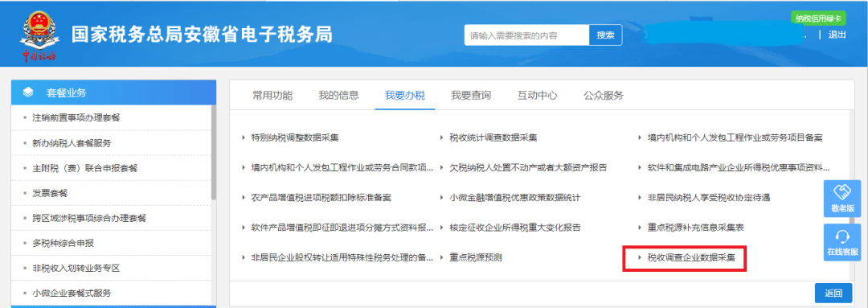Image resolution: width=868 pixels, height=308 pixels.
Task: Open the 公众服务 tab
Action: coord(604,95)
